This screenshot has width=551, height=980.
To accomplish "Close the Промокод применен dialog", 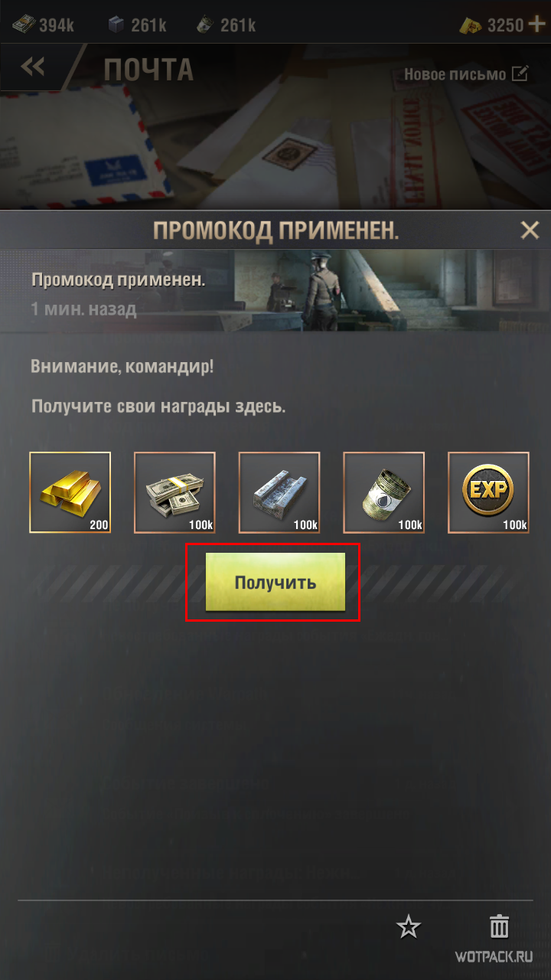I will (x=530, y=230).
